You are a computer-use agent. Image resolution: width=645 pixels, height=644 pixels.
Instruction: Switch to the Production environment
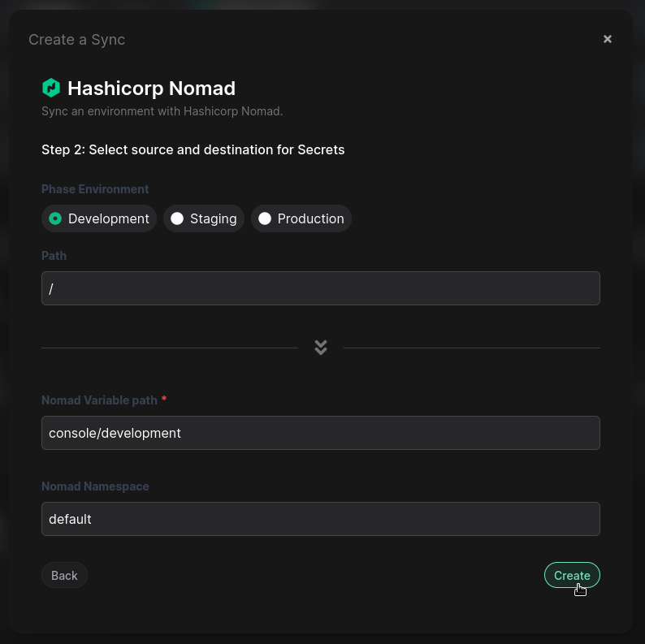point(301,218)
